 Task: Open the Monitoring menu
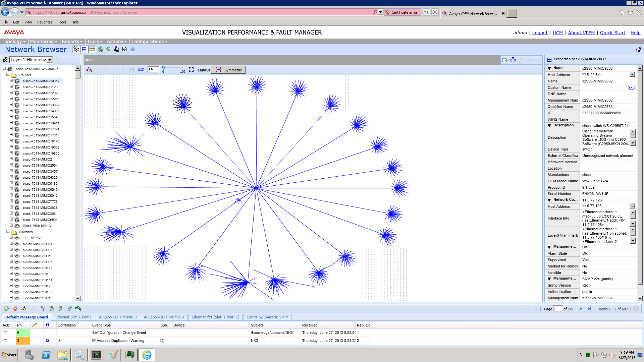coord(44,42)
